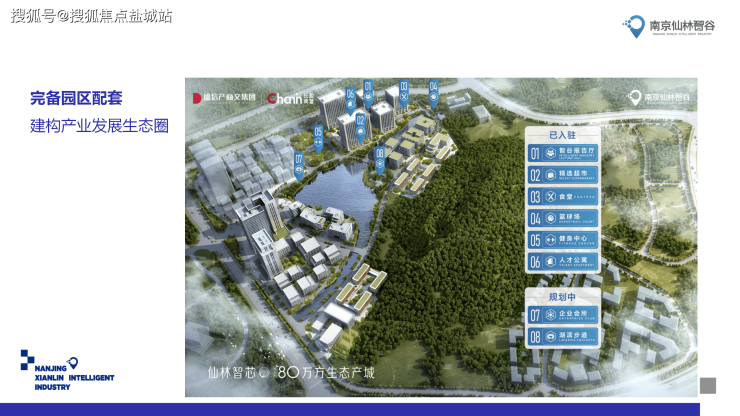Click the caption 仙林智芯 80万方生态产城

[x=291, y=373]
